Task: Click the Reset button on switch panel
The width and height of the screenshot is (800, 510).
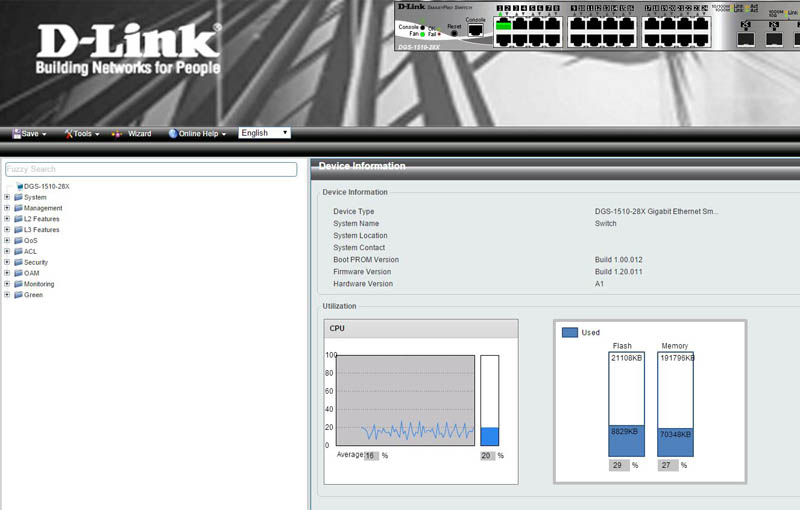Action: click(x=454, y=33)
